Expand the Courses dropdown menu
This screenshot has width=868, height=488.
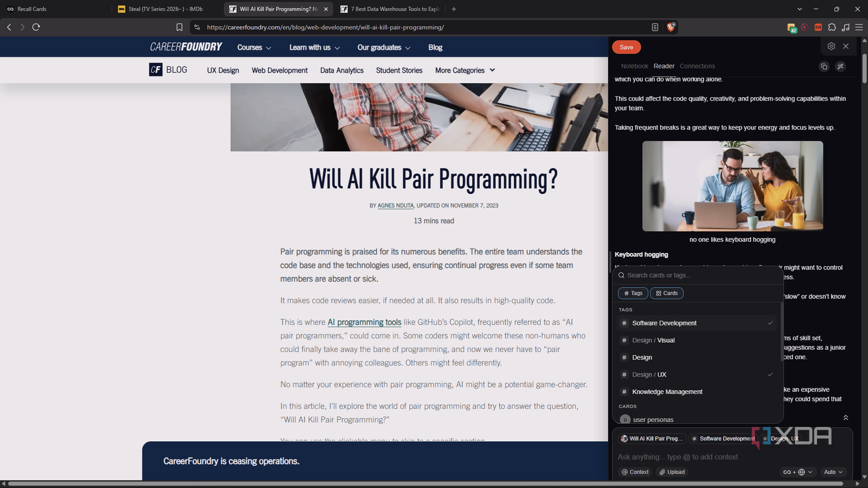[x=254, y=47]
